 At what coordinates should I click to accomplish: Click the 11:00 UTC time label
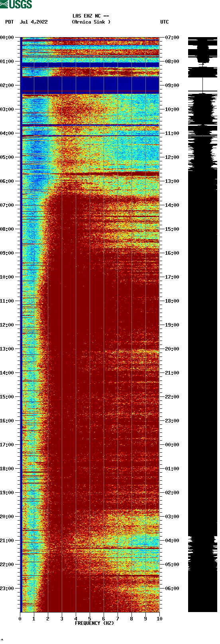click(172, 133)
